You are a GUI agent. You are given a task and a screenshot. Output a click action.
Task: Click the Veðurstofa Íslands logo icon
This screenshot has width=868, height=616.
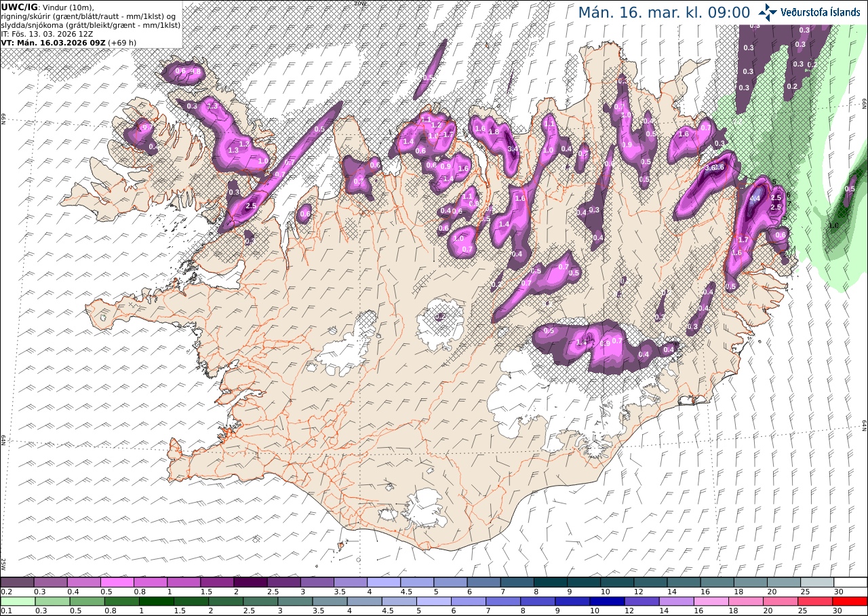click(768, 12)
